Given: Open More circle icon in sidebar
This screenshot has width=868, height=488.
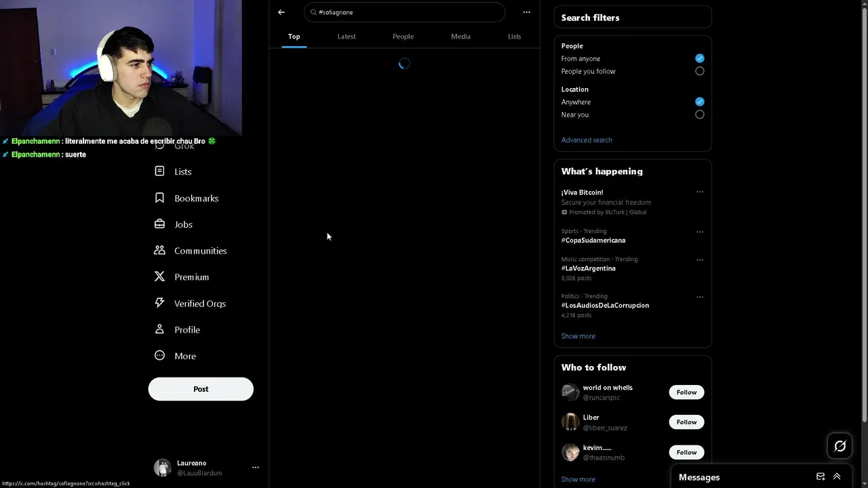Looking at the screenshot, I should [159, 356].
